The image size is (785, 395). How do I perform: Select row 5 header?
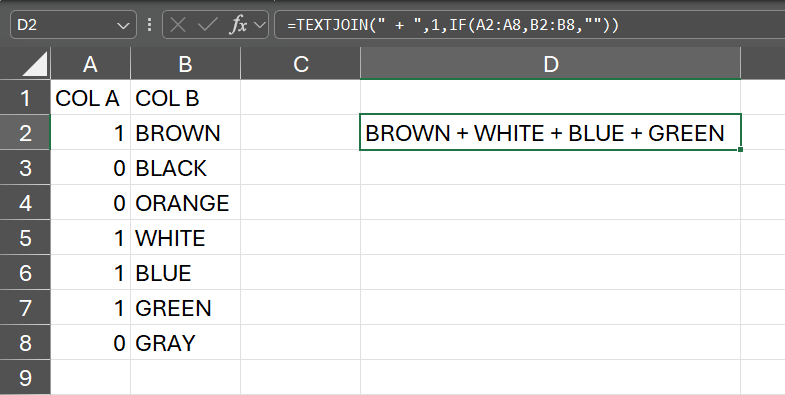pyautogui.click(x=25, y=238)
